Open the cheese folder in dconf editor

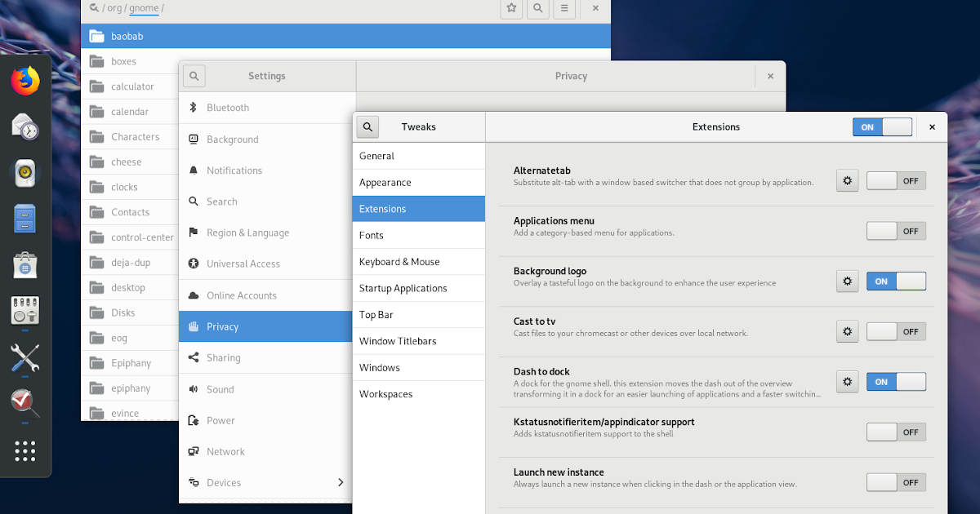[130, 162]
